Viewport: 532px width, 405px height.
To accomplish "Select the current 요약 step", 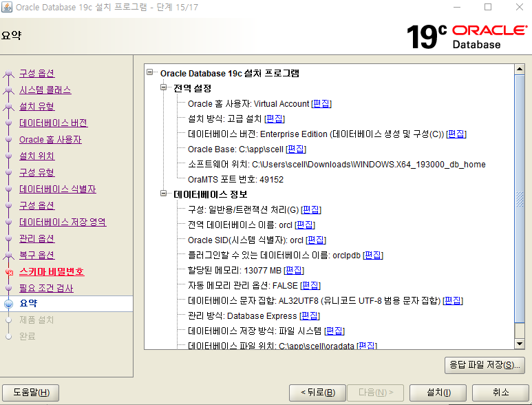I will pyautogui.click(x=67, y=304).
